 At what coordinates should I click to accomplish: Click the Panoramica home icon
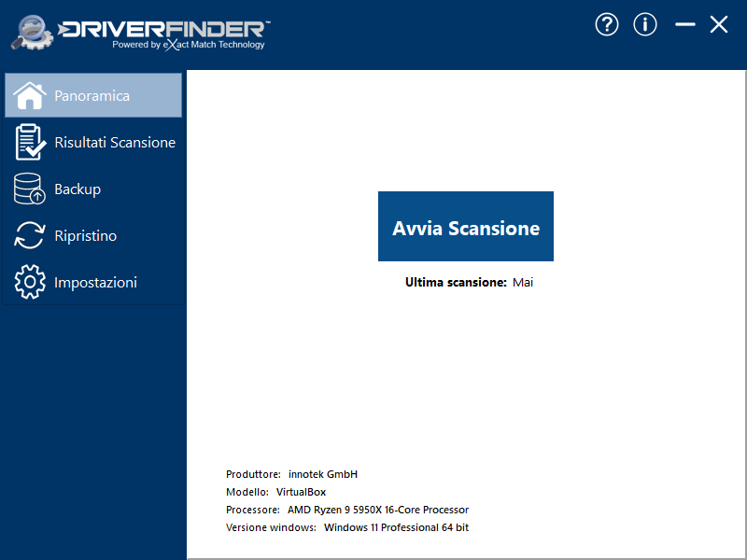[30, 95]
